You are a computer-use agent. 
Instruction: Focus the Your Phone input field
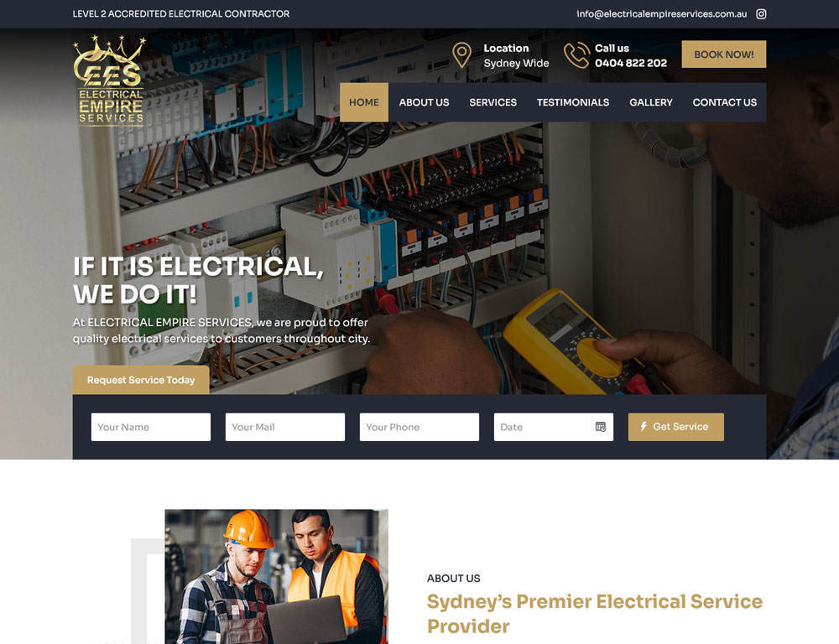point(419,427)
